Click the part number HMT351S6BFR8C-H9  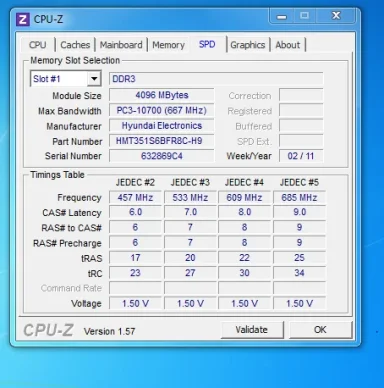click(x=162, y=141)
